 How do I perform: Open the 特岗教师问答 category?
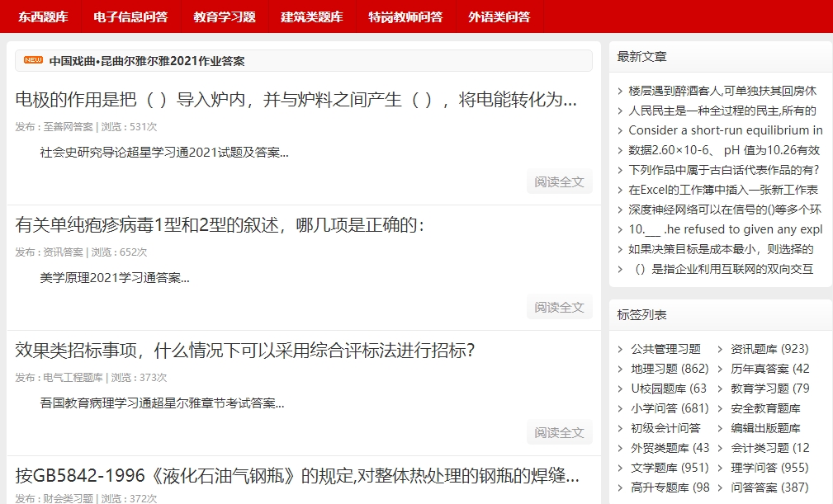(x=405, y=16)
